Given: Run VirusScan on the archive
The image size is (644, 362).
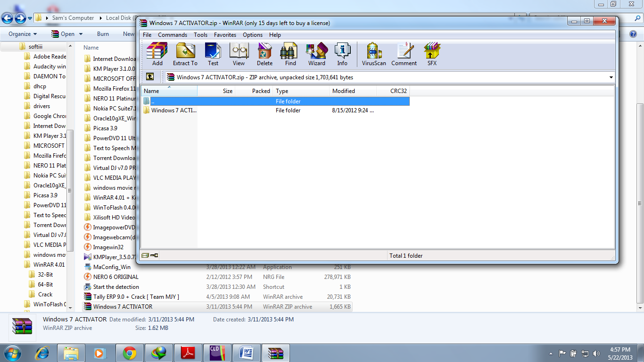Looking at the screenshot, I should pos(374,54).
